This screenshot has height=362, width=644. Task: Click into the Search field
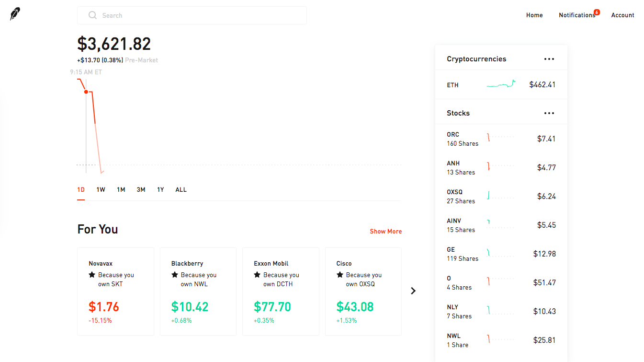coord(192,15)
